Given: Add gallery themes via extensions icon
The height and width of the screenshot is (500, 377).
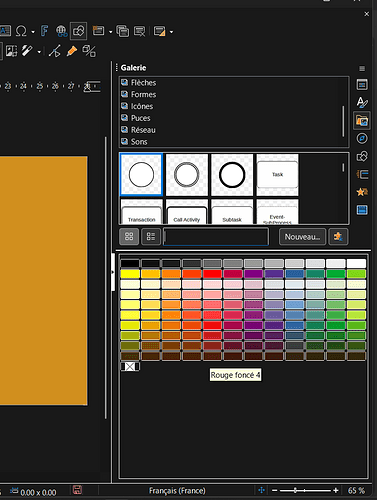Looking at the screenshot, I should tap(338, 237).
